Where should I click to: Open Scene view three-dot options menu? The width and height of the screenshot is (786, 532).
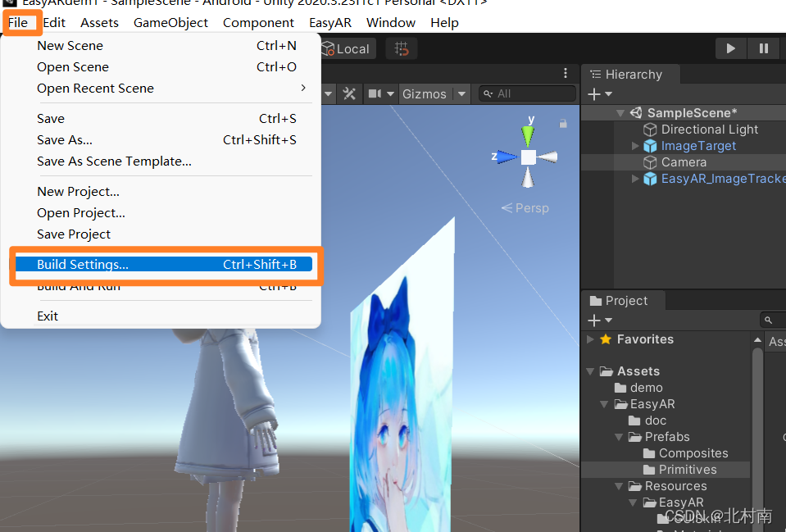tap(566, 73)
